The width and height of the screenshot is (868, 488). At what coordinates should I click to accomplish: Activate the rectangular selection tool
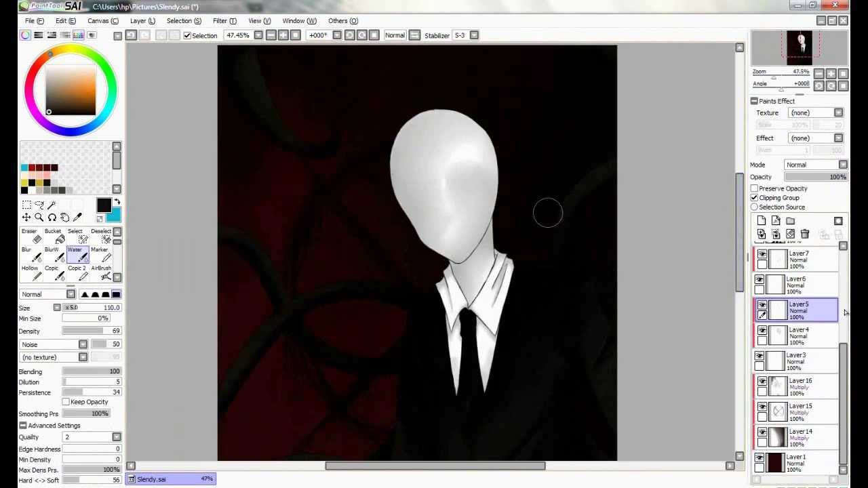[26, 205]
